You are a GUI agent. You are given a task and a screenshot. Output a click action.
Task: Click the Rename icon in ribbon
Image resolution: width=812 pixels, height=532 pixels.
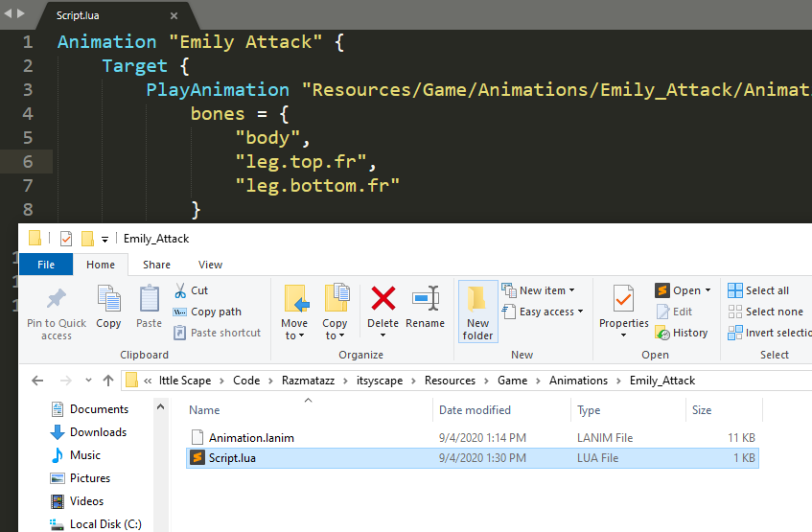point(425,299)
